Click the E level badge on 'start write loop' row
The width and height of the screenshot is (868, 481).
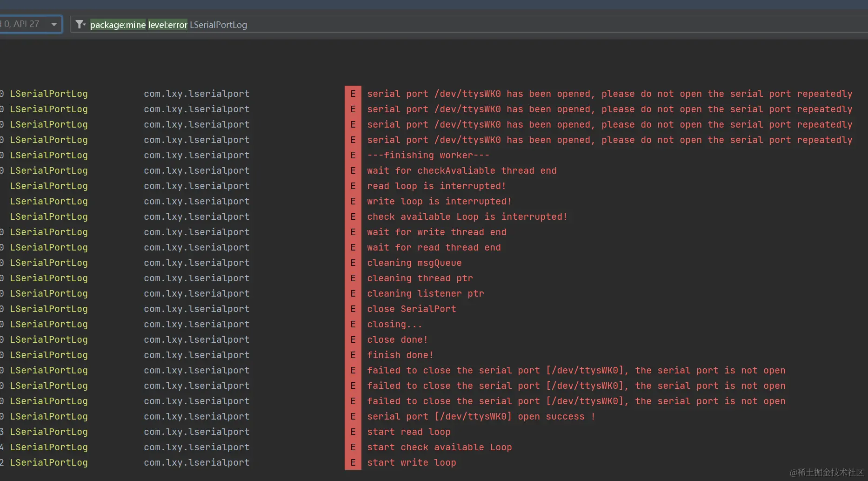coord(353,462)
